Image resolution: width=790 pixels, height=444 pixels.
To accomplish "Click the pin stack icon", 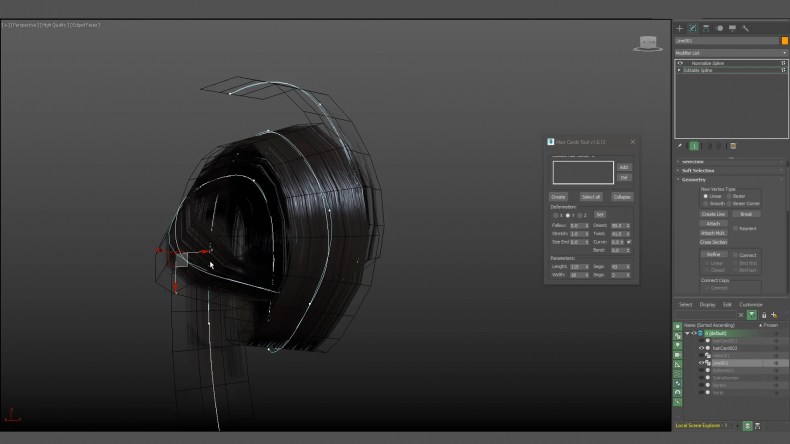I will 680,146.
